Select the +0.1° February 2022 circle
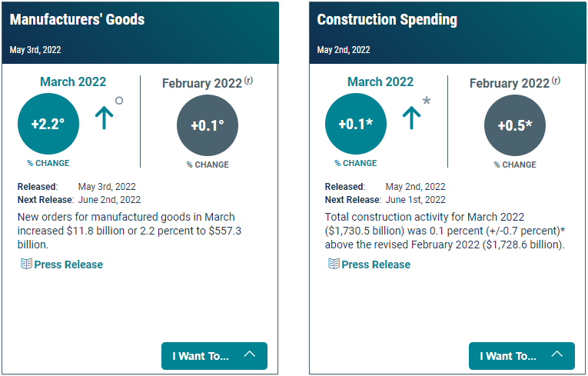 (208, 126)
